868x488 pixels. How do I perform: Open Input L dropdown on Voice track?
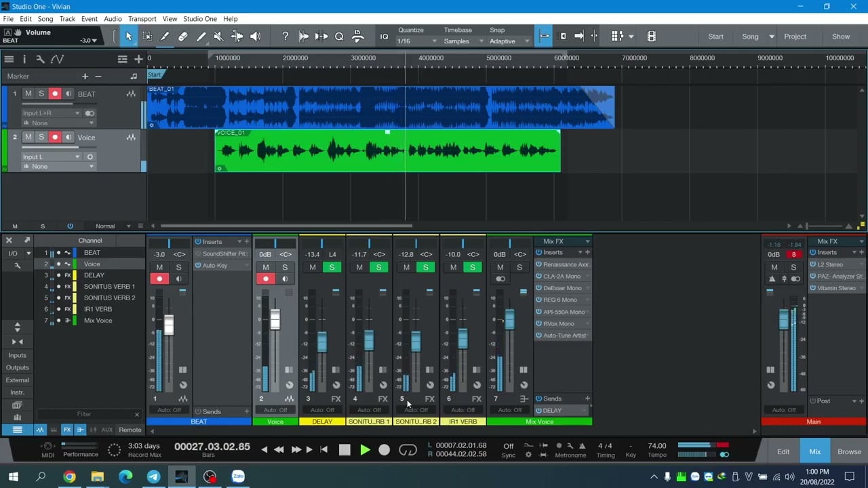click(x=51, y=157)
